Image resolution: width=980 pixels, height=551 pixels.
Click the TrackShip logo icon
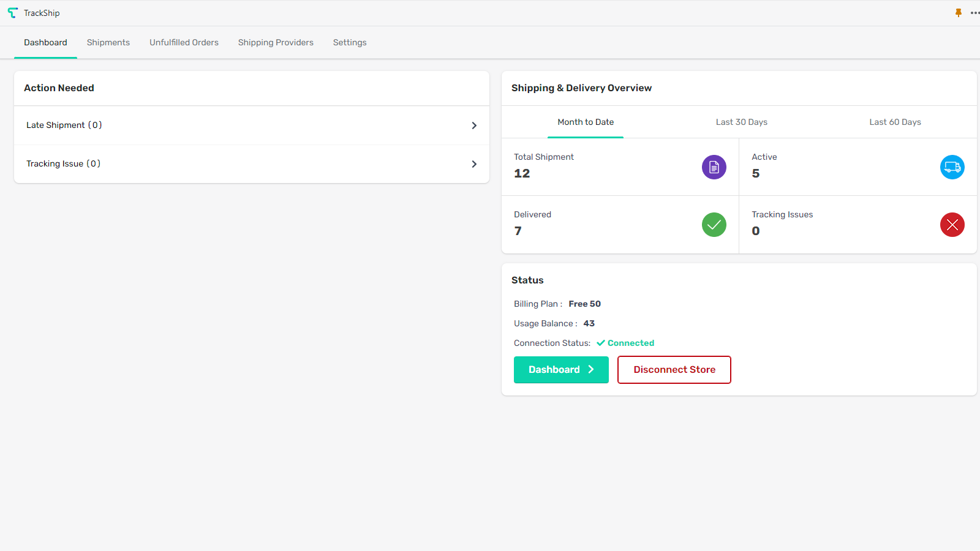[x=12, y=12]
